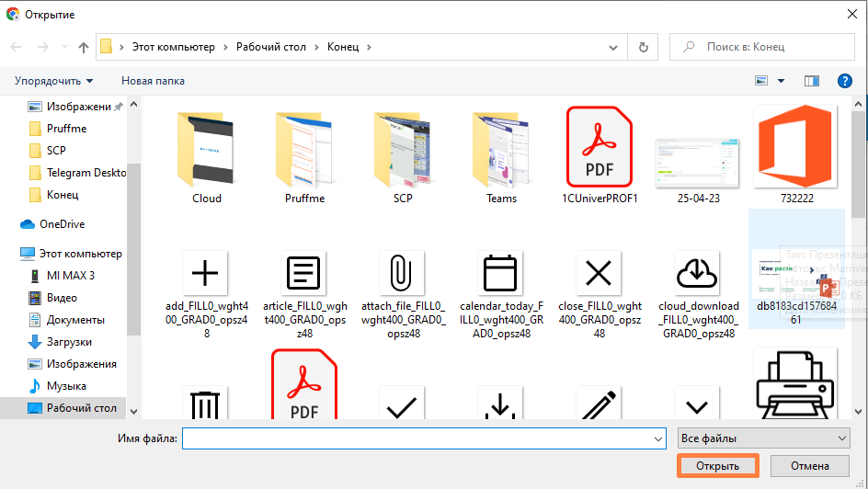
Task: Open the view options dropdown arrow
Action: (x=782, y=81)
